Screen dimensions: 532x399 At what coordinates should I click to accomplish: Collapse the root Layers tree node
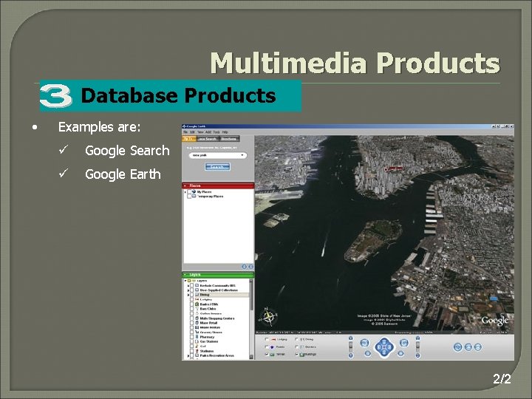coord(185,281)
